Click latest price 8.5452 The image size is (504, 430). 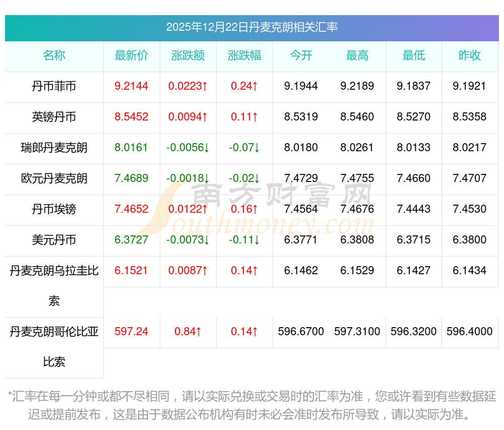132,116
